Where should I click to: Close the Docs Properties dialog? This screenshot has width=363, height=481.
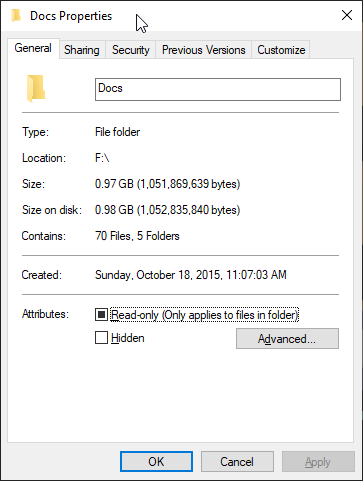347,15
